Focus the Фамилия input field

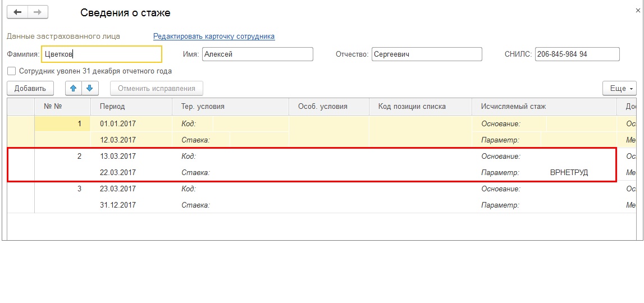[101, 54]
